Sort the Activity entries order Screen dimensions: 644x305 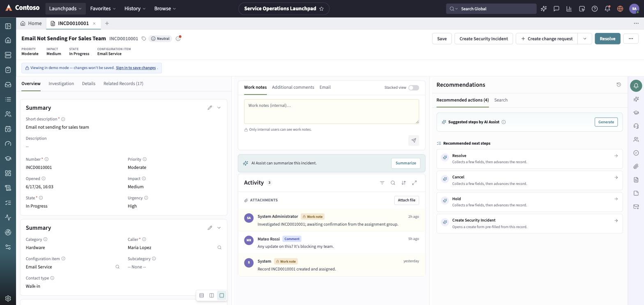[x=404, y=183]
